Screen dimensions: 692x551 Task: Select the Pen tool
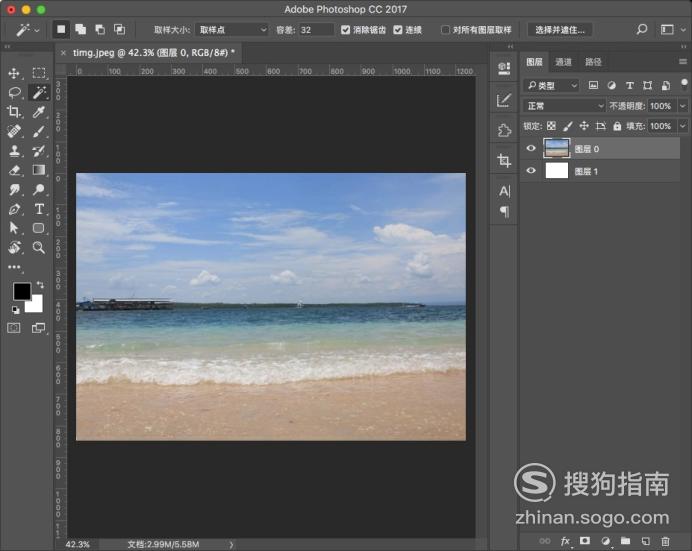pos(14,209)
